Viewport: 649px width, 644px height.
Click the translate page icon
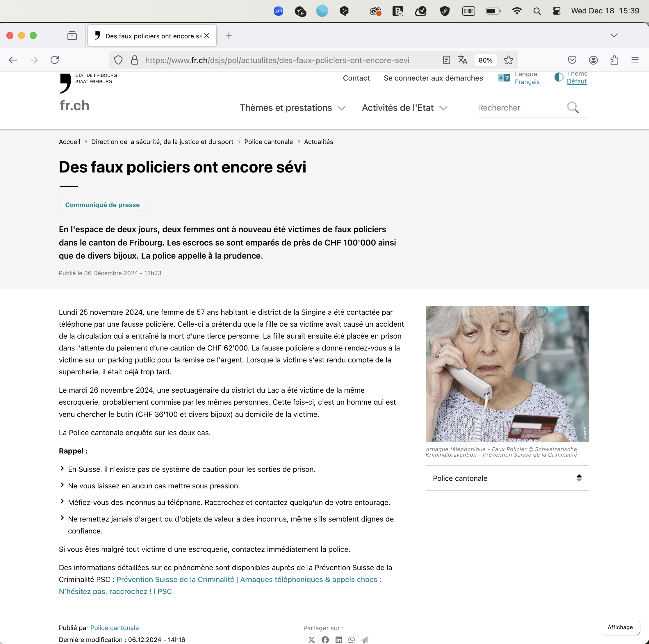point(463,60)
